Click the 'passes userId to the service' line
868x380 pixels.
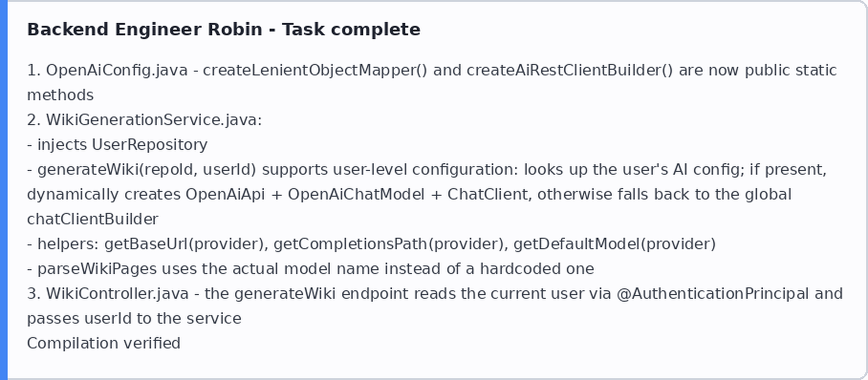[134, 318]
